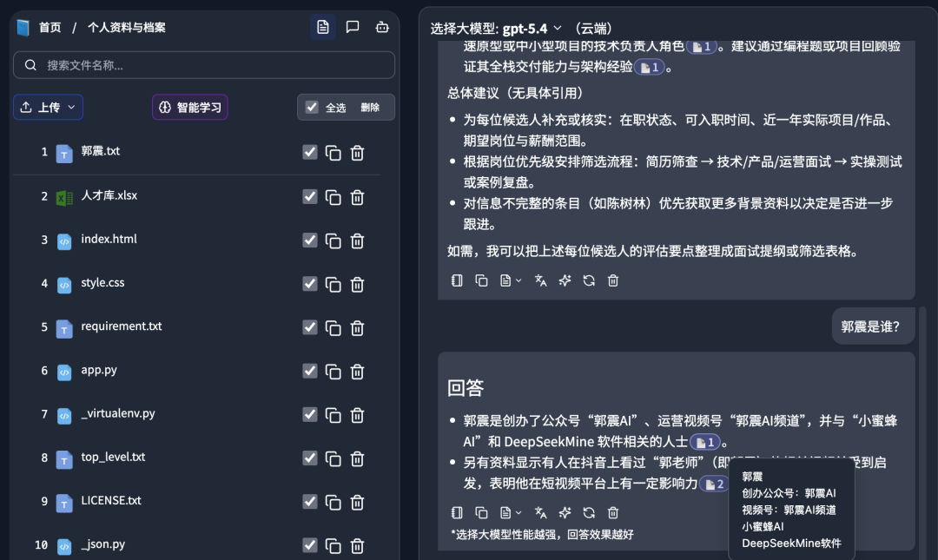Click the sparkle AI icon under the answer

click(565, 512)
